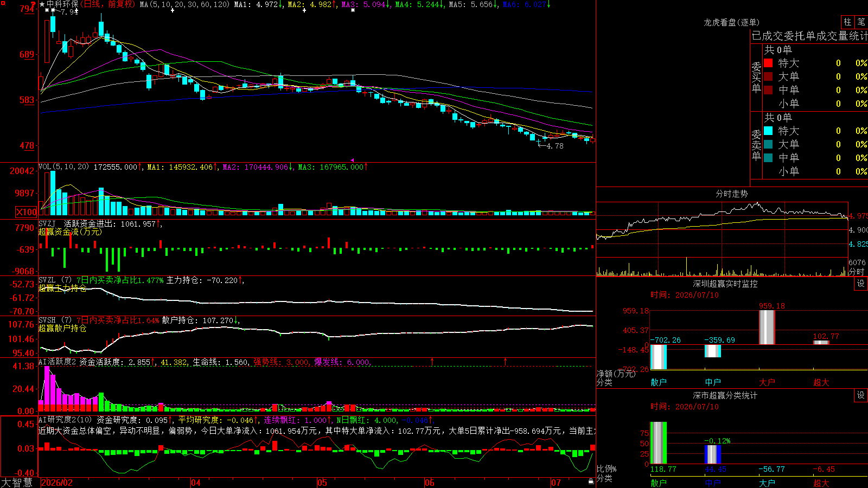This screenshot has height=488, width=868.
Task: Click the first red arrow marker in AI活跃度 panel
Action: [x=432, y=361]
